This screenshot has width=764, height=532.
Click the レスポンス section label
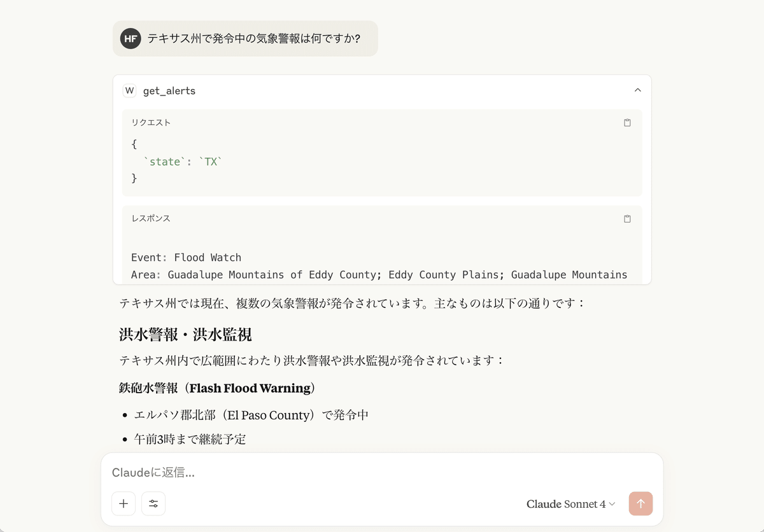tap(152, 218)
